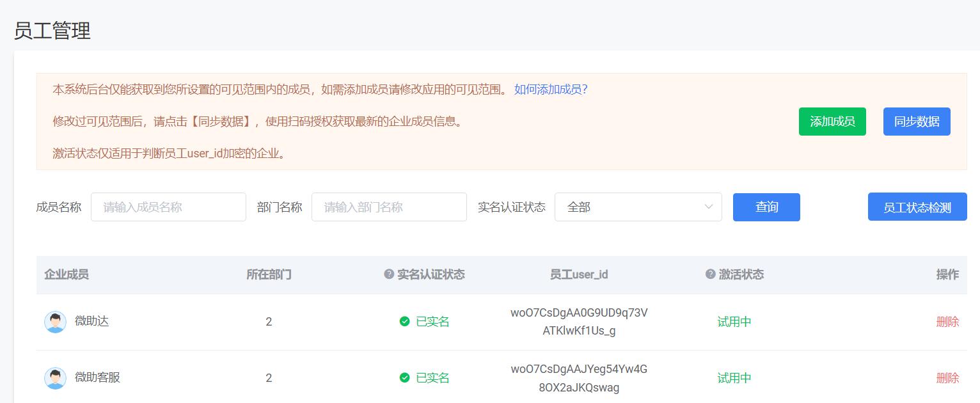Click the 员工状态检测 button

point(917,207)
